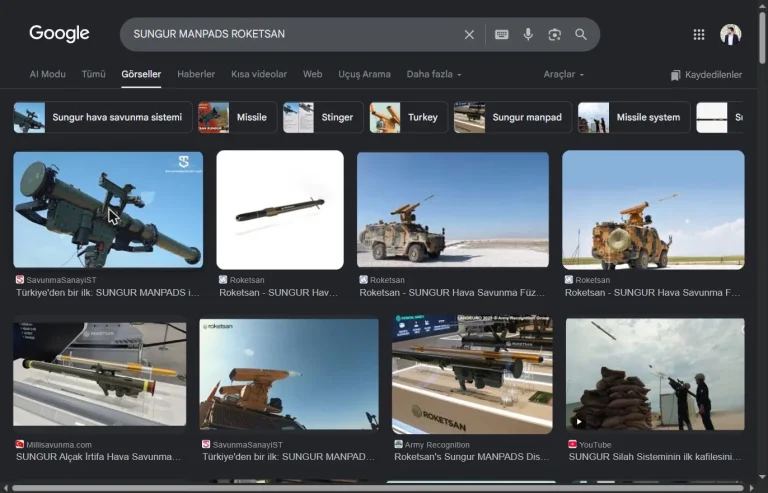Viewport: 768px width, 493px height.
Task: Switch to the Web tab
Action: pos(312,74)
